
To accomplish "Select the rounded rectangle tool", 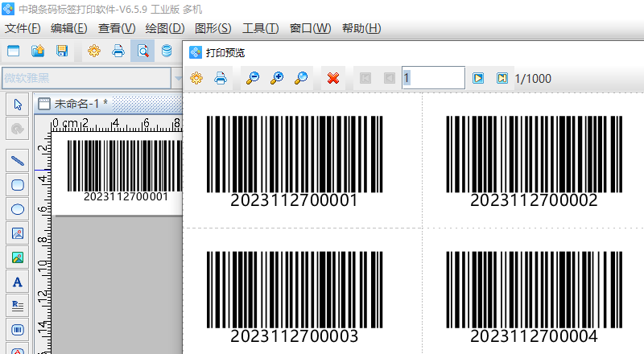I will [x=17, y=185].
